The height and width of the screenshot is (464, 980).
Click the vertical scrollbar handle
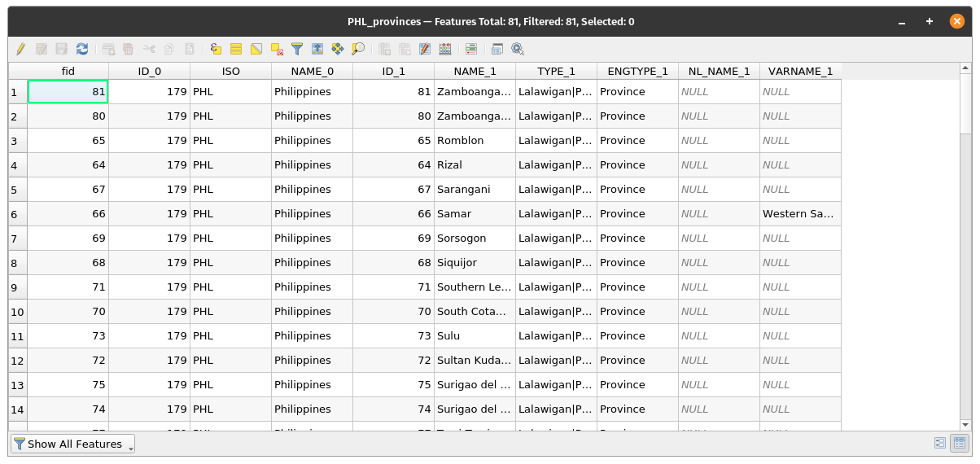coord(965,103)
